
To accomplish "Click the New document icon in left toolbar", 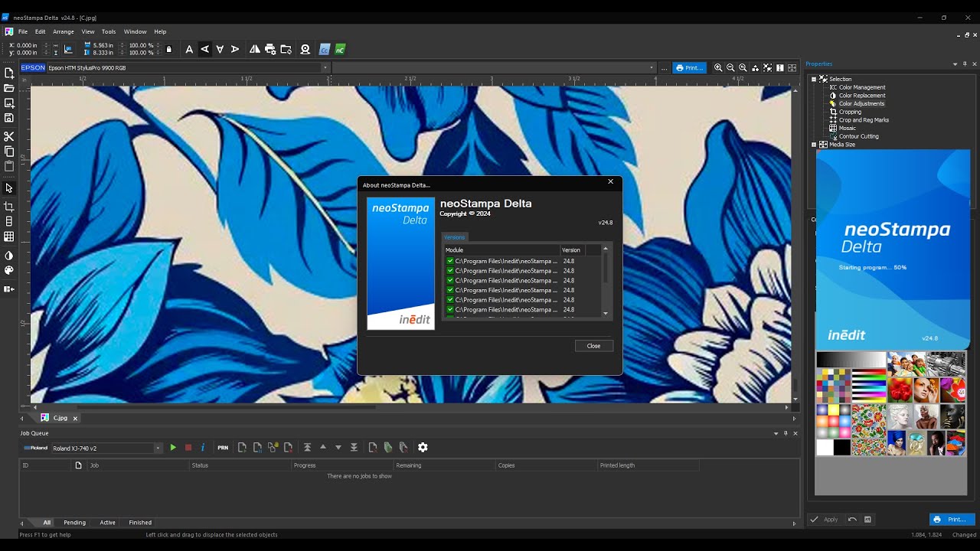I will point(9,73).
